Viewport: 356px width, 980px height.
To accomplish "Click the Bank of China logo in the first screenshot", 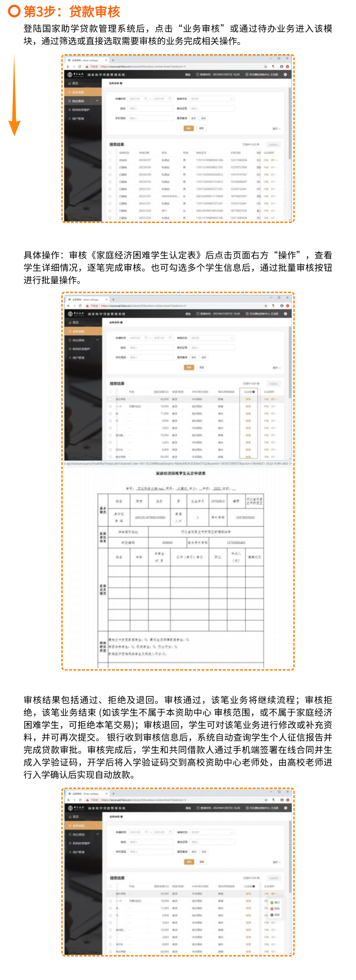I will (x=76, y=74).
